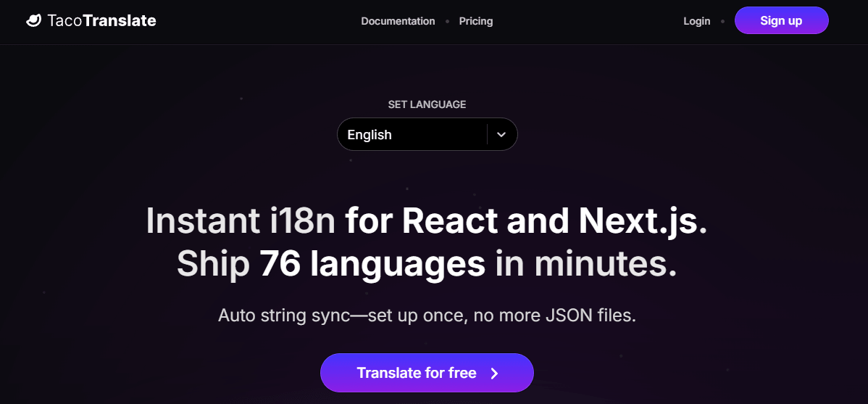Click the TacoTranslate taco logo icon
This screenshot has height=404, width=868.
[34, 21]
